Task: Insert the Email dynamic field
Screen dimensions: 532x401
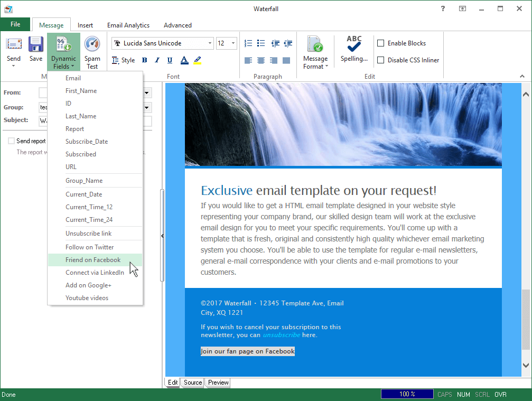Action: [95, 78]
